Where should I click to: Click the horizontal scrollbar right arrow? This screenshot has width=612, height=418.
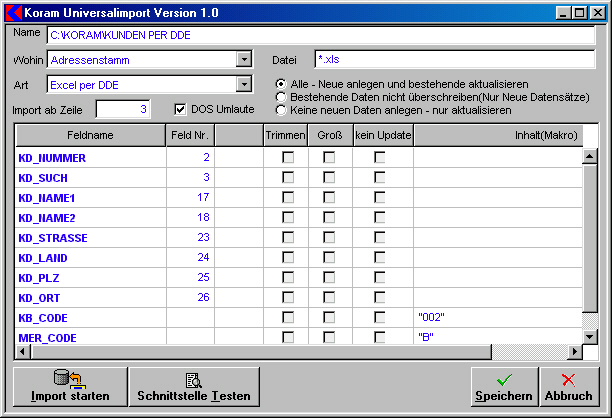click(x=575, y=352)
